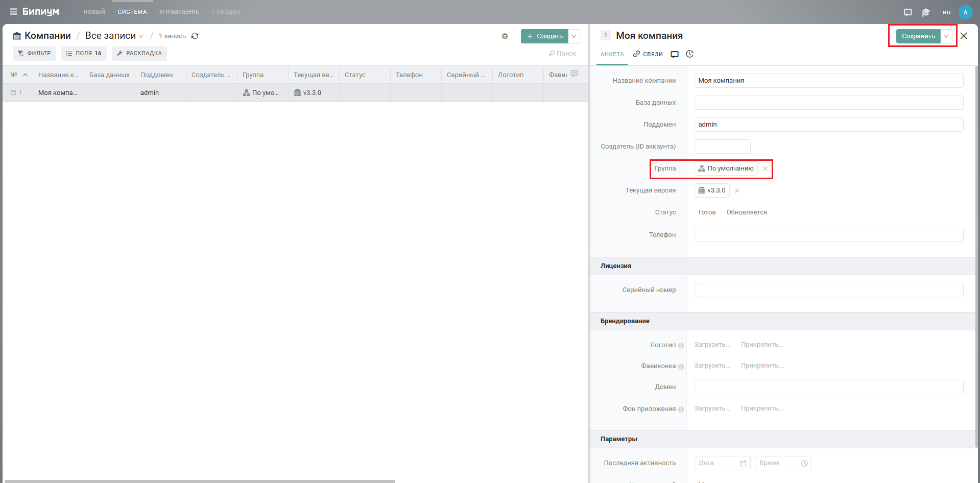Open ФИЛЬТР panel
Screen dimensions: 980x483
pyautogui.click(x=34, y=53)
